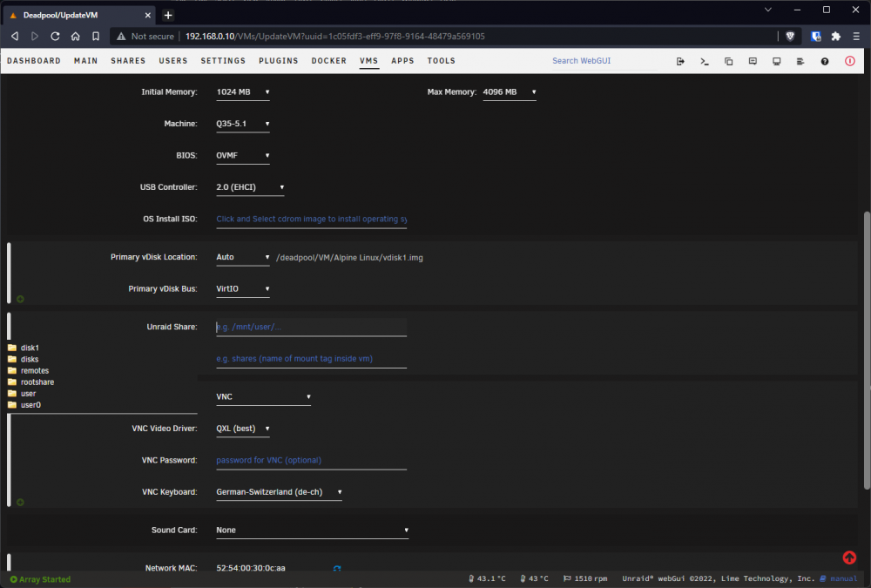The height and width of the screenshot is (588, 871).
Task: Click the back-to-top red arrow icon
Action: tap(849, 558)
